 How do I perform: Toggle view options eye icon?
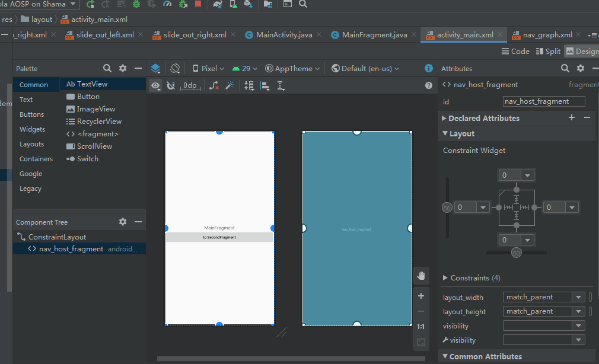155,85
